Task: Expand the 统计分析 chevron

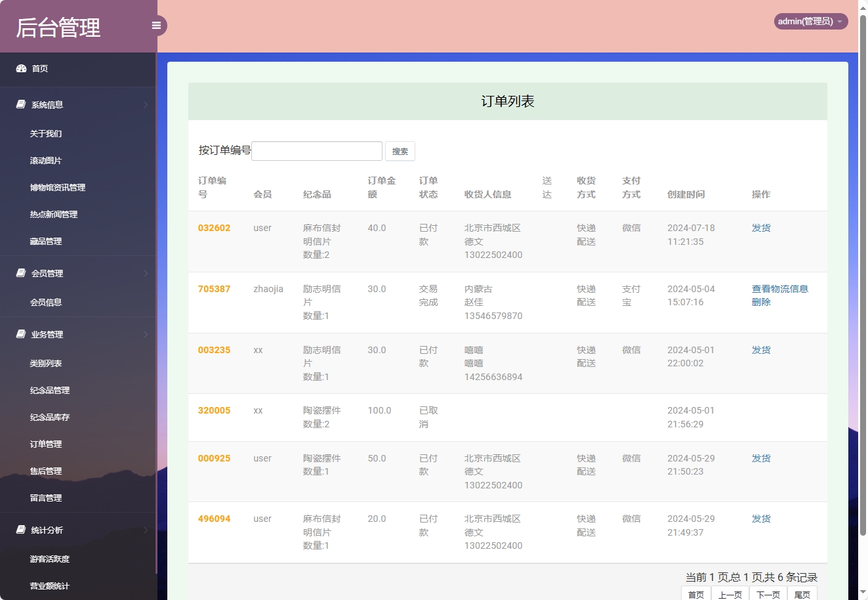Action: pos(146,530)
